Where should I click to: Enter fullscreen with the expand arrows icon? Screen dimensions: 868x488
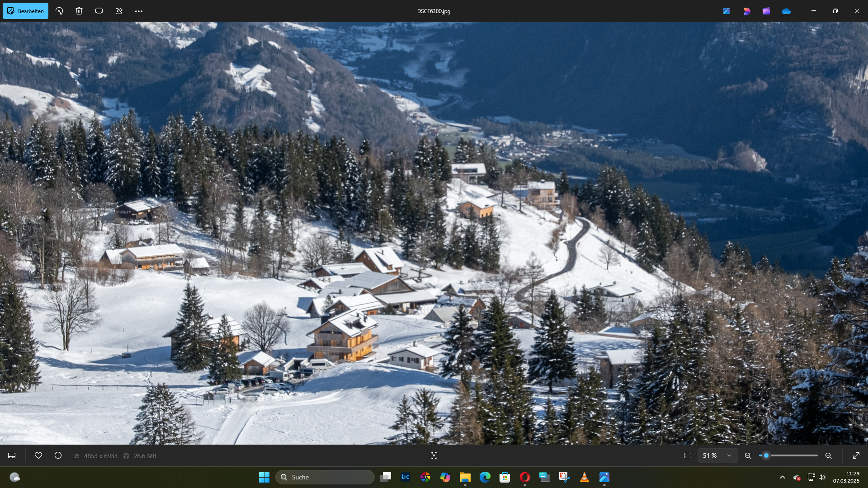pyautogui.click(x=856, y=455)
